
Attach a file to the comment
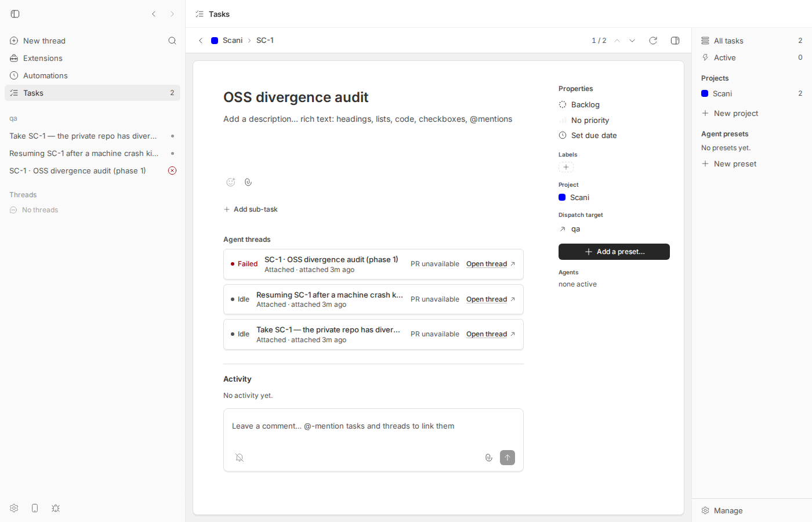[489, 458]
